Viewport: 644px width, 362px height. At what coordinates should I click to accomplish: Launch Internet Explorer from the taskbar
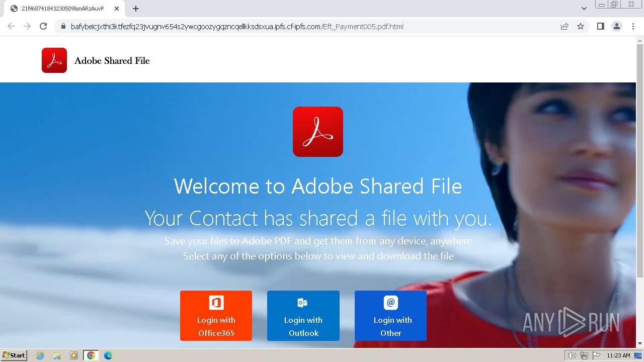point(40,355)
